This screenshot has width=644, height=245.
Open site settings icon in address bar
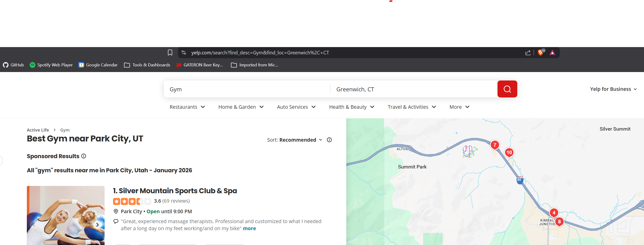point(184,52)
